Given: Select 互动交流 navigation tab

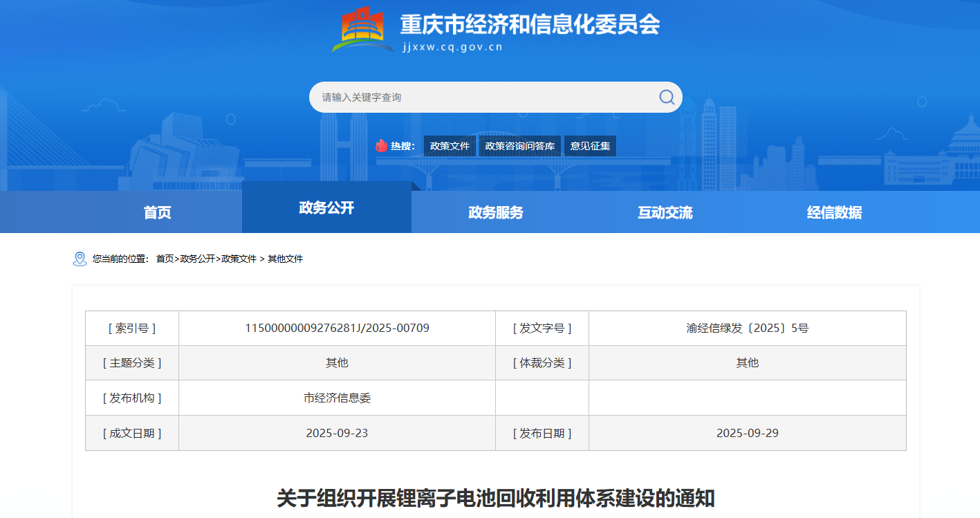Looking at the screenshot, I should pyautogui.click(x=665, y=212).
